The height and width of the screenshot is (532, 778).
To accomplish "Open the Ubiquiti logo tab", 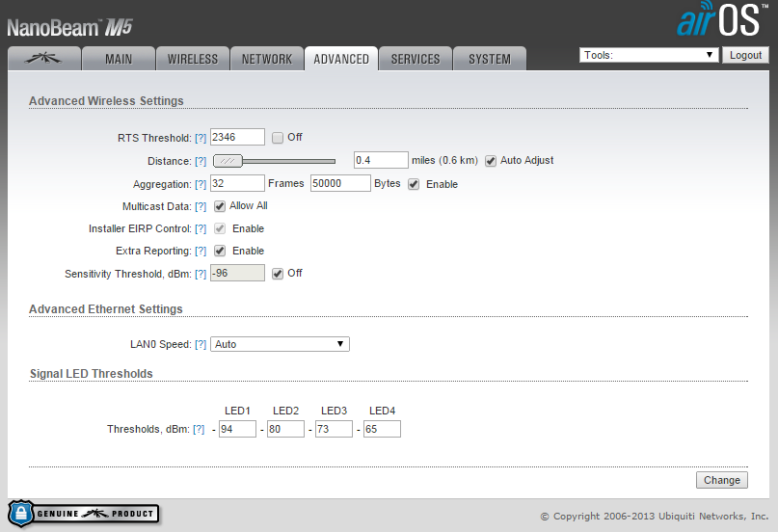I will click(x=43, y=59).
